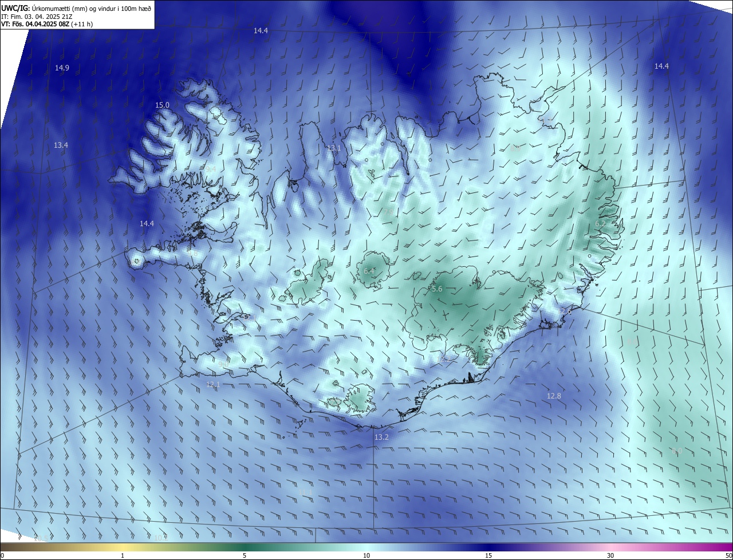
Task: Click the 12.8 value label
Action: click(554, 396)
